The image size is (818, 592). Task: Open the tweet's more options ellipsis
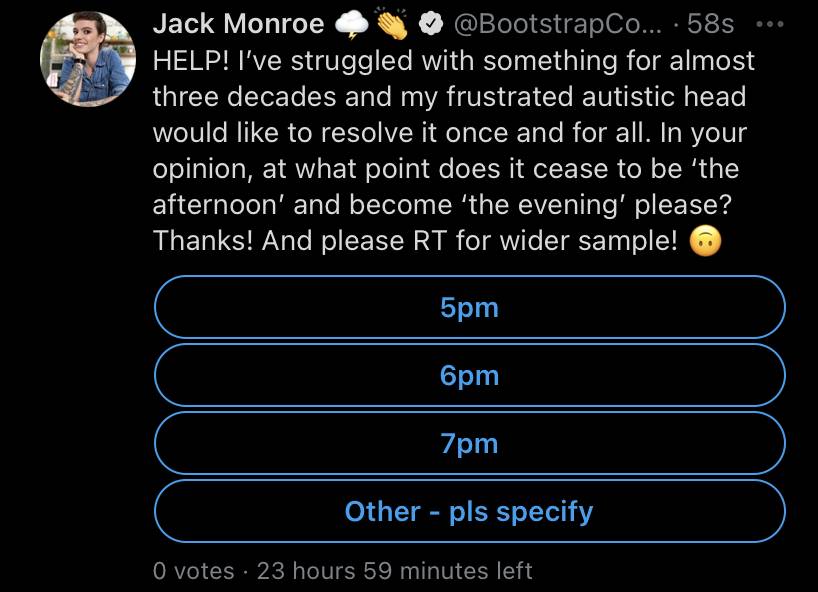(x=769, y=25)
